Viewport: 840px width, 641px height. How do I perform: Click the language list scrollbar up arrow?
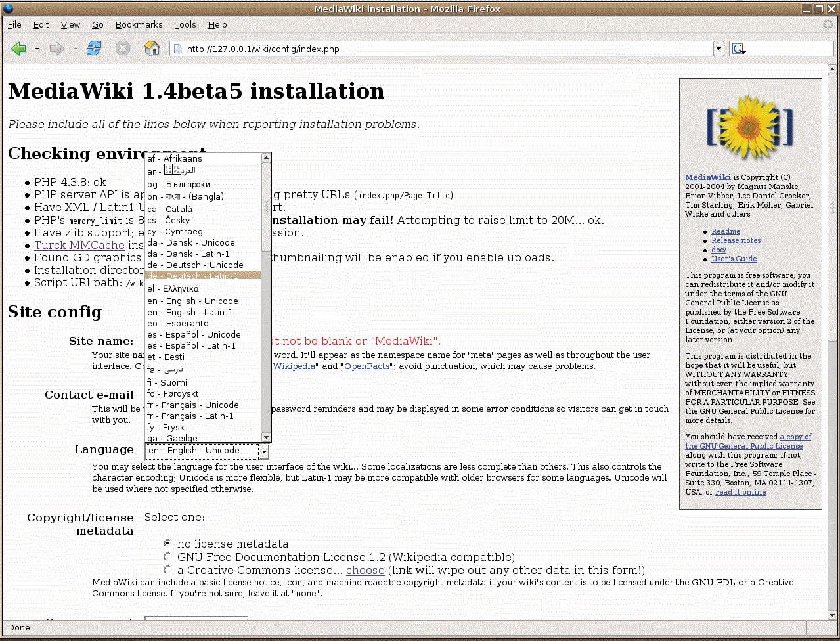[266, 158]
